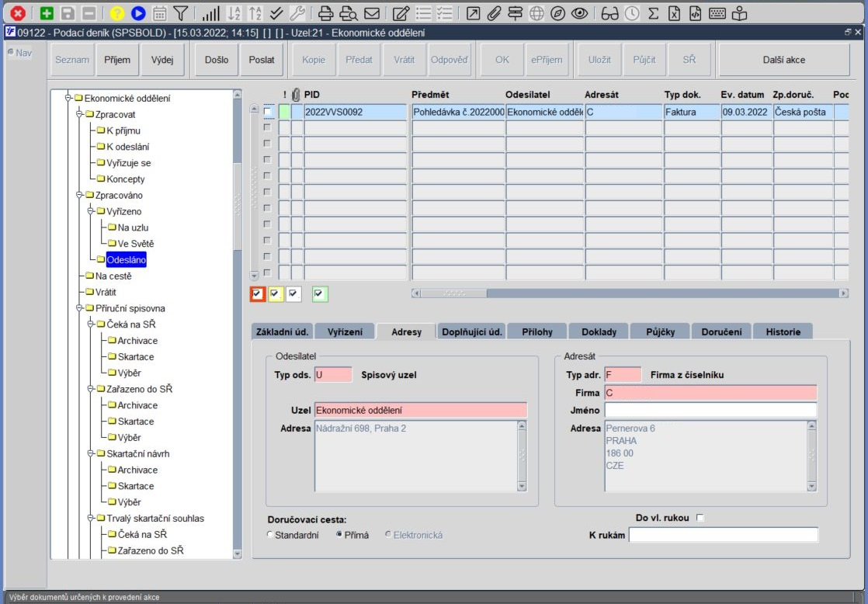Click the red-bordered filter checkbox swatch
Viewport: 868px width, 604px height.
coord(257,293)
